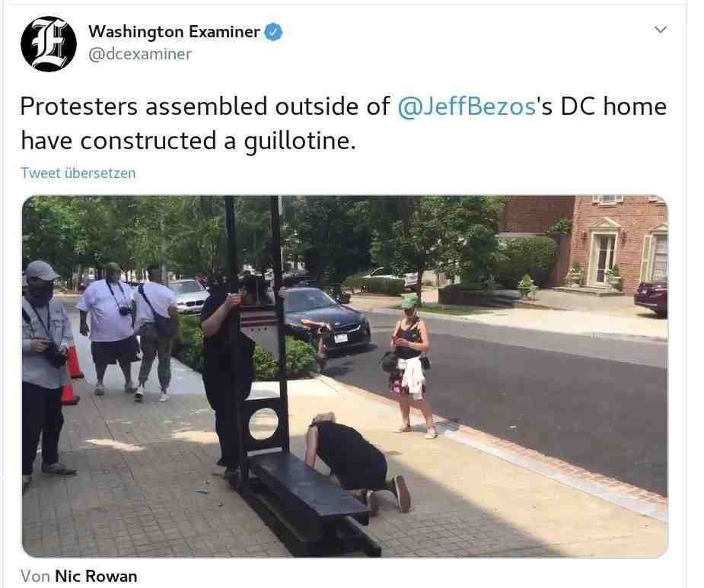Open the Washington Examiner profile avatar
The height and width of the screenshot is (588, 704).
point(49,44)
